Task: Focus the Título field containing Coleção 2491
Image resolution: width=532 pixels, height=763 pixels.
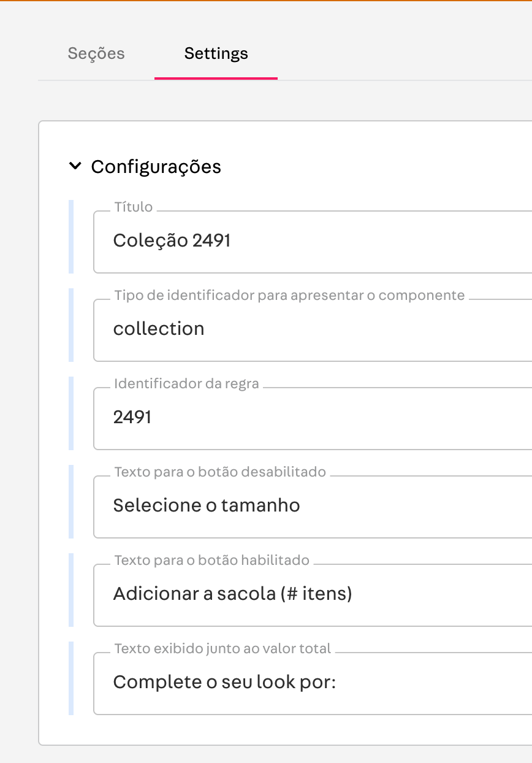Action: click(x=313, y=241)
